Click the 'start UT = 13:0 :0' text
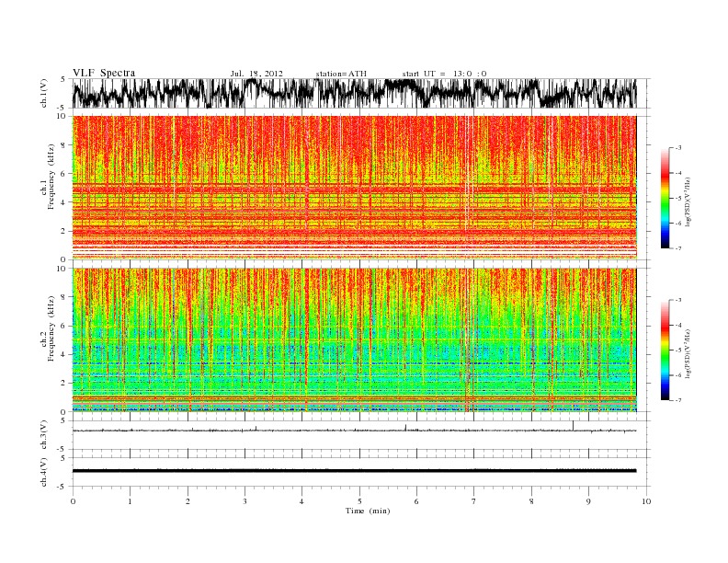 point(444,74)
